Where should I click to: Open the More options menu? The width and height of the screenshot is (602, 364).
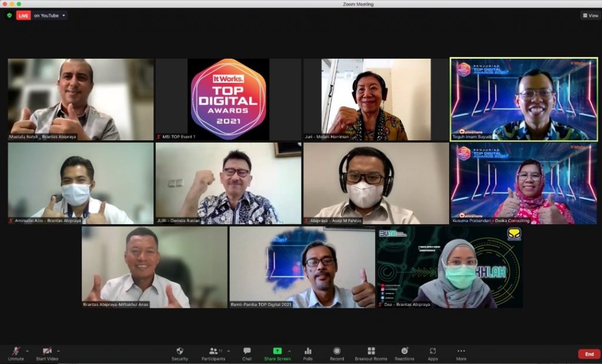(x=461, y=353)
